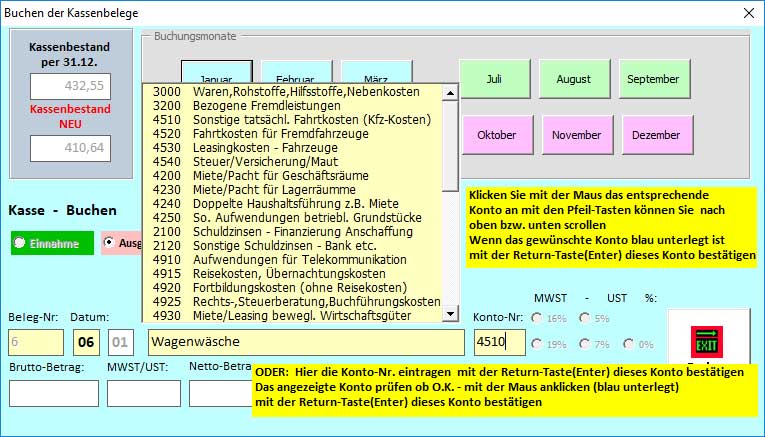Select account 4250 So. Aufwendungen betriebl. Grundstücke
Viewport: 765px width, 437px height.
point(293,218)
